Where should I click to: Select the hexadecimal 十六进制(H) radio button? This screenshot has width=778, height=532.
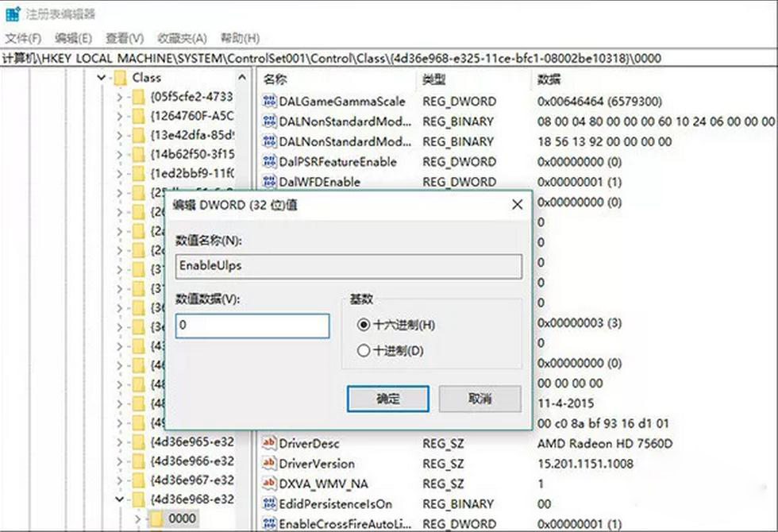point(364,325)
